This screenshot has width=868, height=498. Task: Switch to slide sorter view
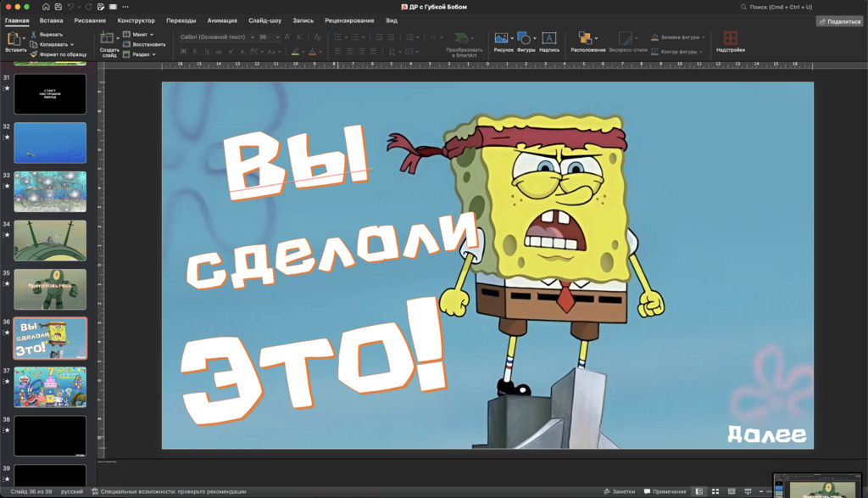tap(715, 491)
